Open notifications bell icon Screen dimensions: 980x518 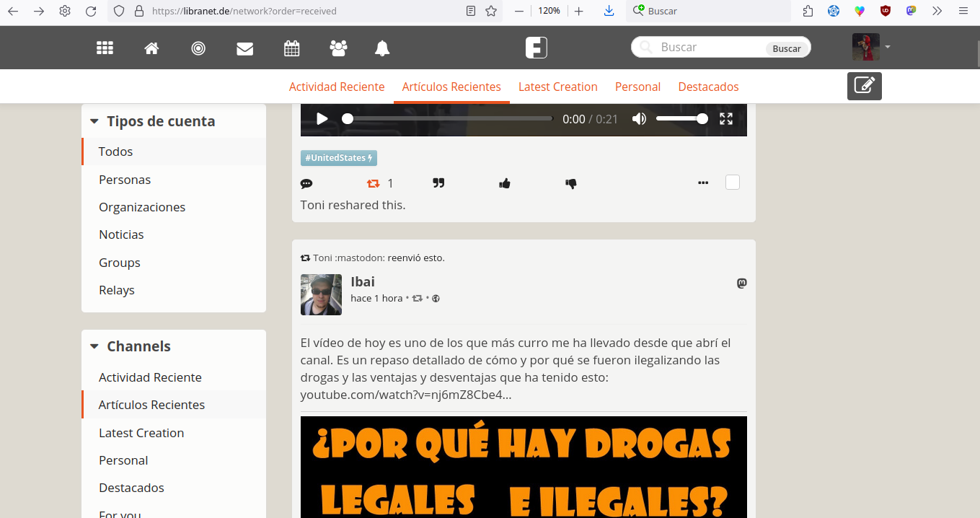tap(382, 48)
